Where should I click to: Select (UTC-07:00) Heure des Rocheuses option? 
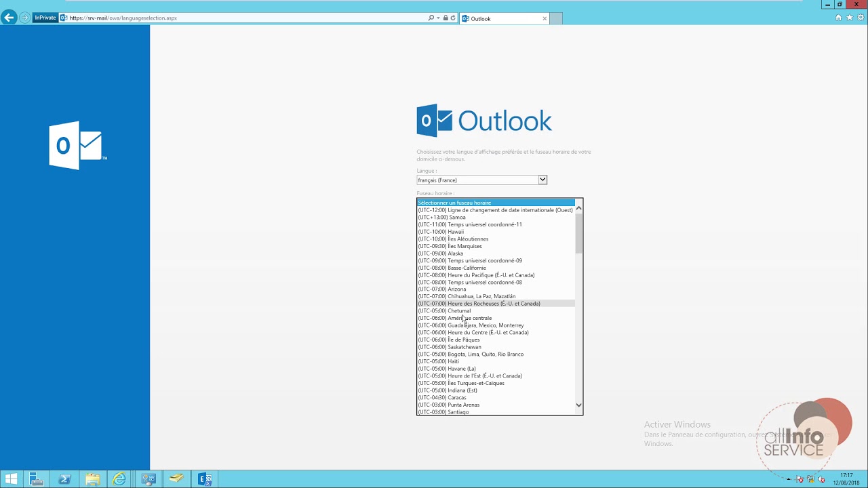point(495,304)
